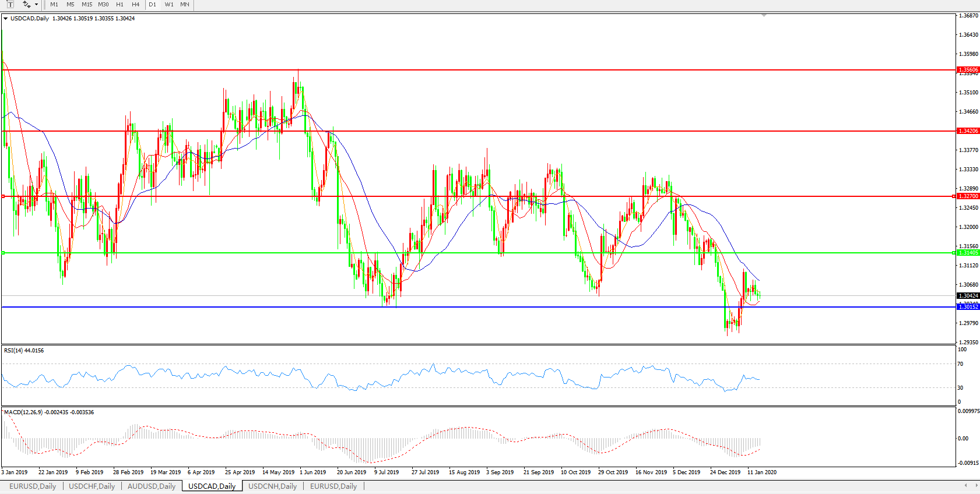Open the arrows tool dropdown arrow
Viewport: 980px width, 494px height.
tap(37, 5)
